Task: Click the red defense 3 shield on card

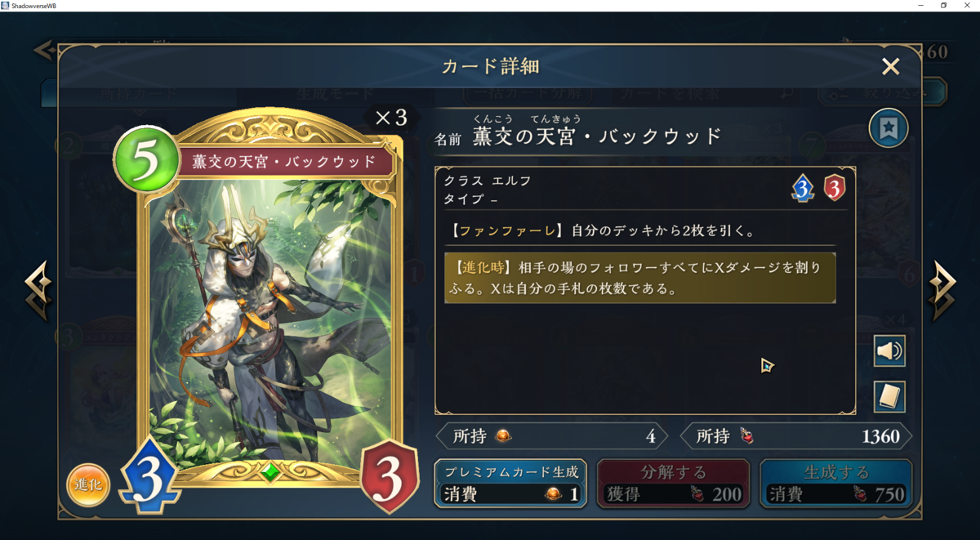Action: pyautogui.click(x=390, y=476)
